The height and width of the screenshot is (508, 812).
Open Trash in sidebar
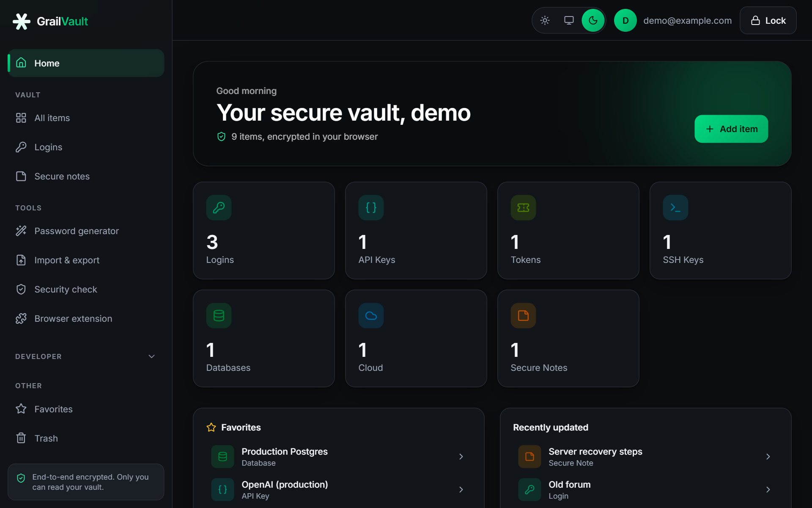tap(86, 438)
